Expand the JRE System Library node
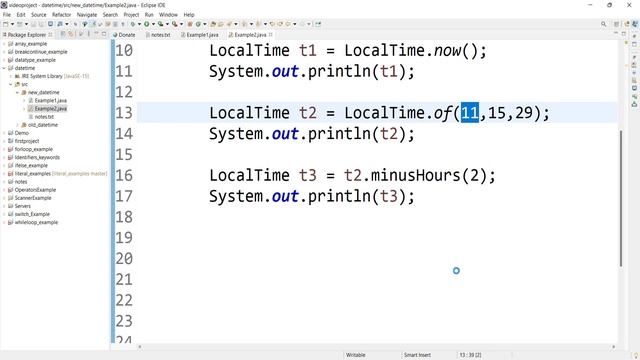Image resolution: width=640 pixels, height=360 pixels. coord(11,76)
